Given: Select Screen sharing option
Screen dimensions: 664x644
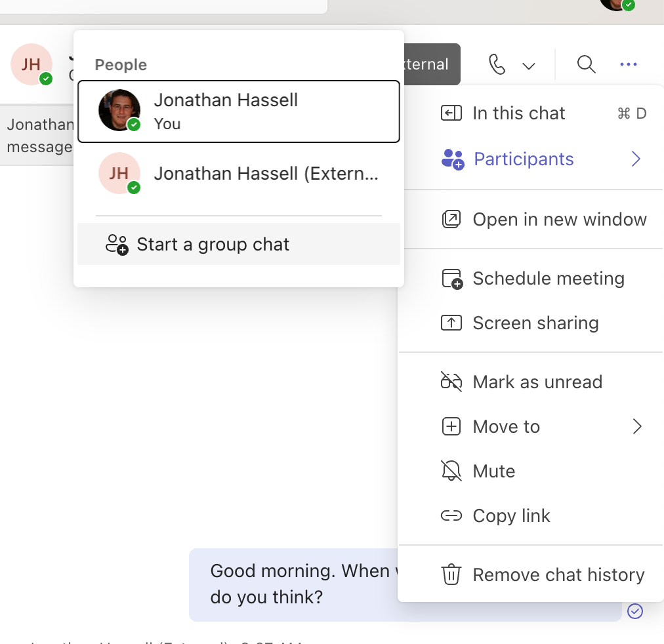Looking at the screenshot, I should coord(532,323).
